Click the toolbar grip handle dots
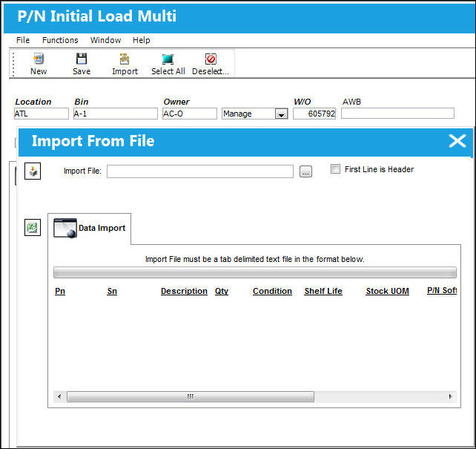This screenshot has width=476, height=449. pyautogui.click(x=13, y=64)
